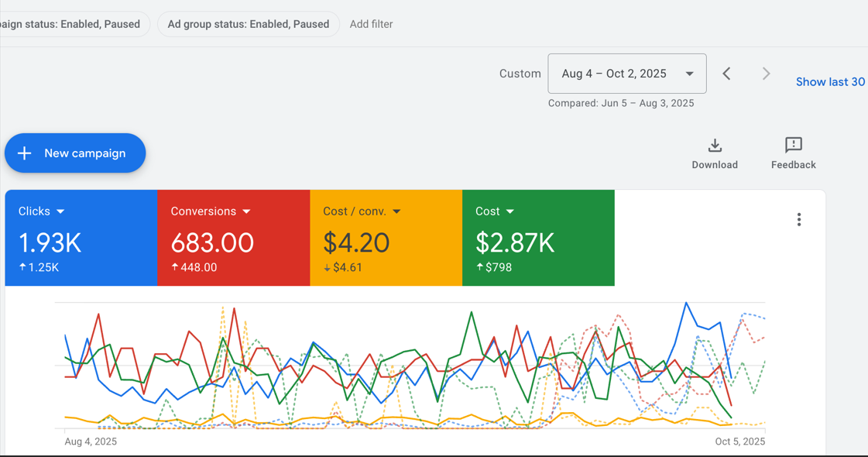
Task: Click the Show last 30 link
Action: pyautogui.click(x=830, y=82)
